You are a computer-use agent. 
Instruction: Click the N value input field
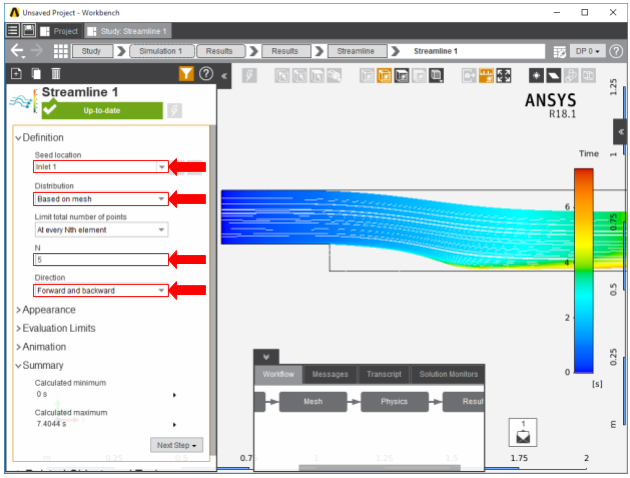coord(101,259)
